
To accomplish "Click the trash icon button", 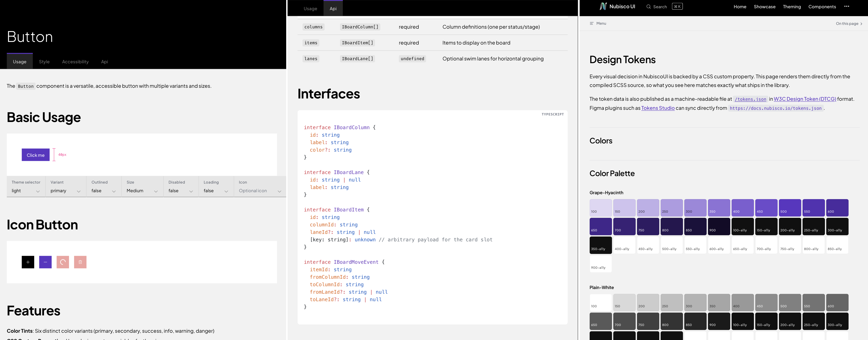I will point(80,262).
